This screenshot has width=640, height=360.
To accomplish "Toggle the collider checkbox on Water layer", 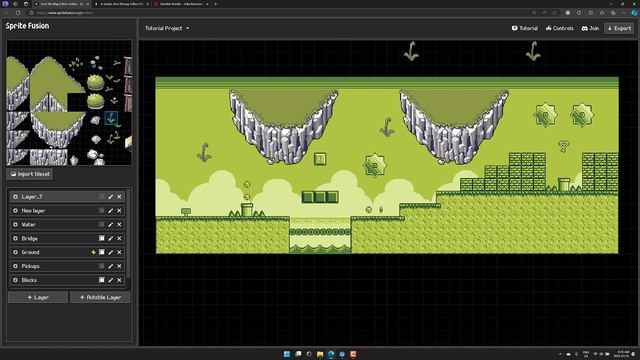I will coord(102,224).
